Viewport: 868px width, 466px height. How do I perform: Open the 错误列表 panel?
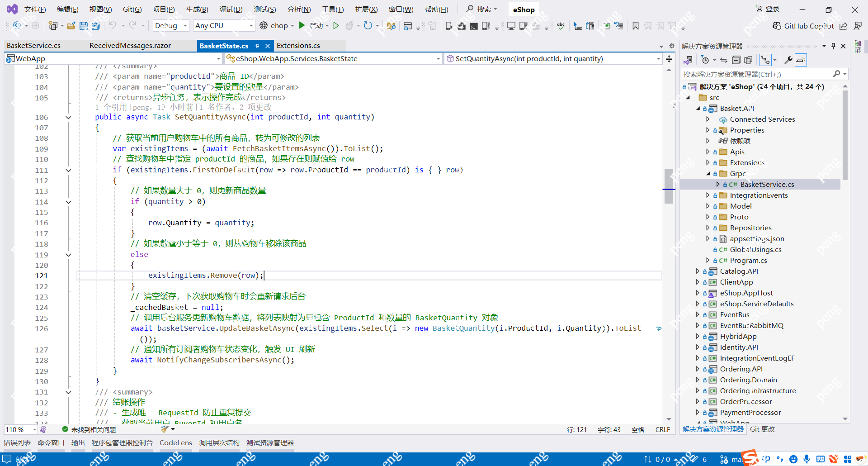click(17, 442)
